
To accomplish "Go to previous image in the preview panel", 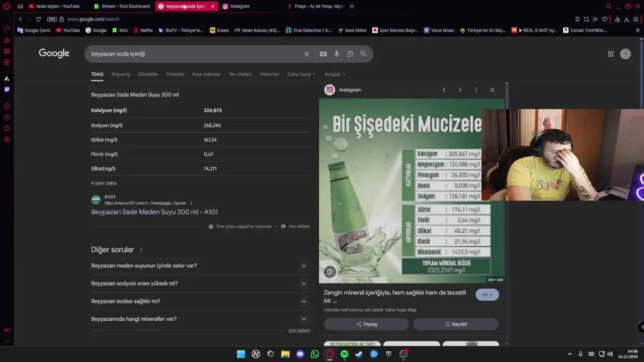I will click(x=444, y=89).
